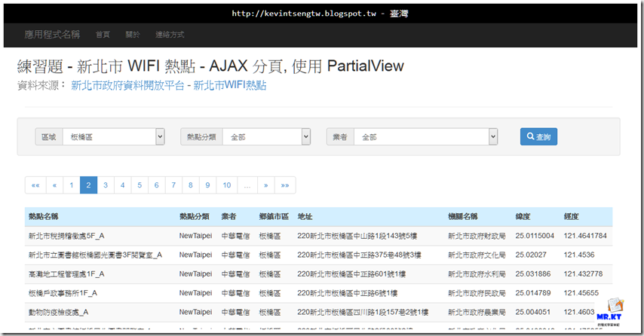
Task: Click the 業者 column header
Action: point(228,217)
